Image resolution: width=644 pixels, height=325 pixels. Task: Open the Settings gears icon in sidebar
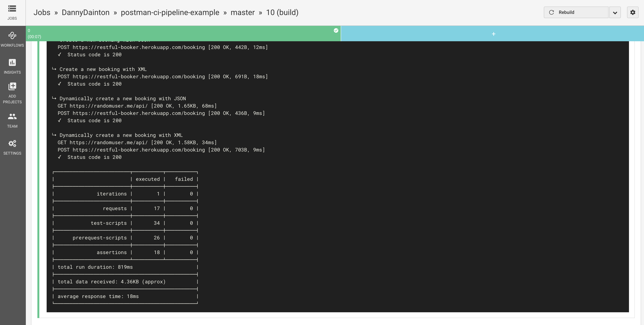[x=12, y=143]
